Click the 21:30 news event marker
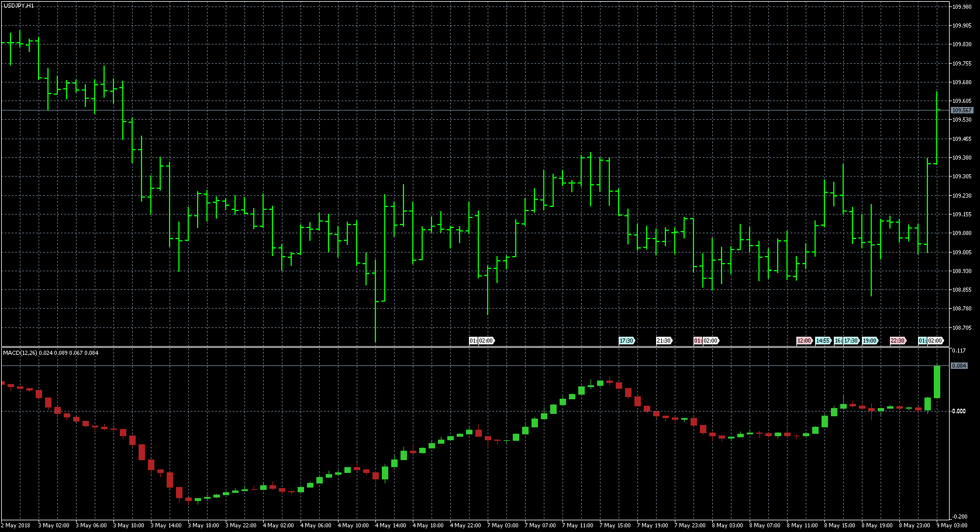980x532 pixels. 664,341
